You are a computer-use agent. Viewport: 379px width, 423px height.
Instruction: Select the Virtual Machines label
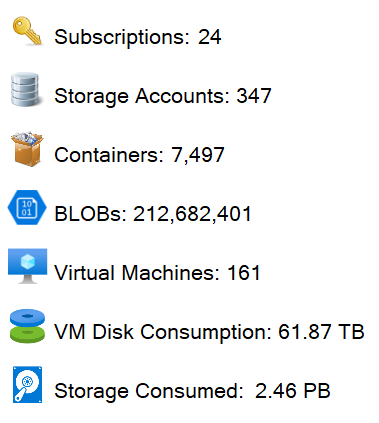tap(137, 273)
